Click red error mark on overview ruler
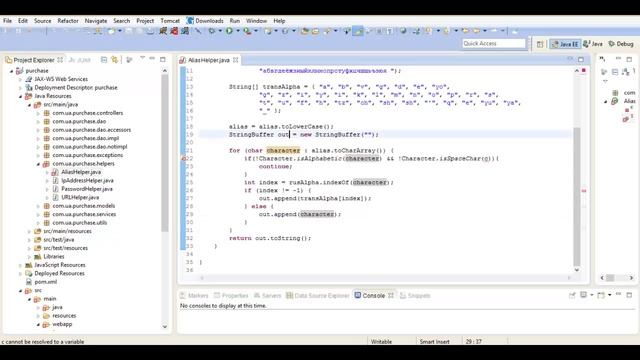The height and width of the screenshot is (360, 640). [x=584, y=191]
